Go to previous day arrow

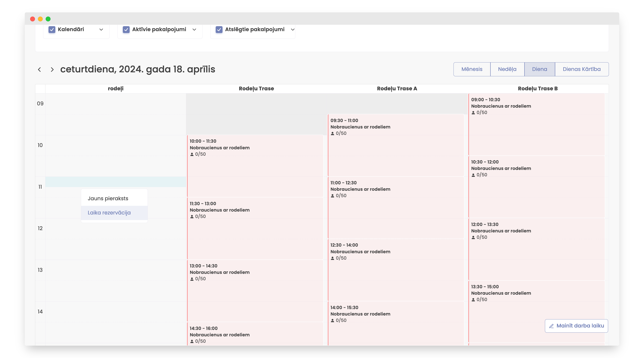coord(39,69)
